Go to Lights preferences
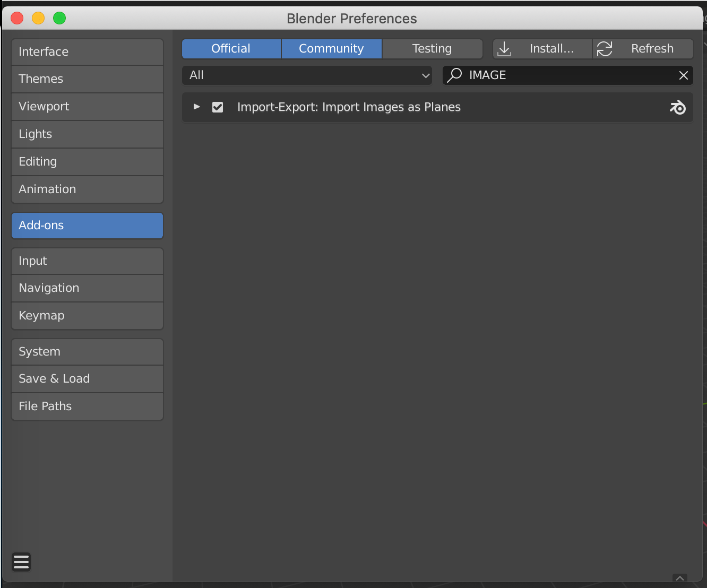707x588 pixels. click(87, 134)
